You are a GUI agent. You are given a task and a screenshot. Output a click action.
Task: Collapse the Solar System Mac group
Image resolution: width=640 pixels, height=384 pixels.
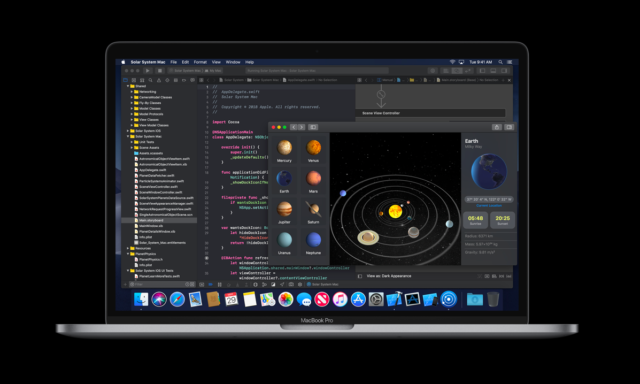coord(128,137)
